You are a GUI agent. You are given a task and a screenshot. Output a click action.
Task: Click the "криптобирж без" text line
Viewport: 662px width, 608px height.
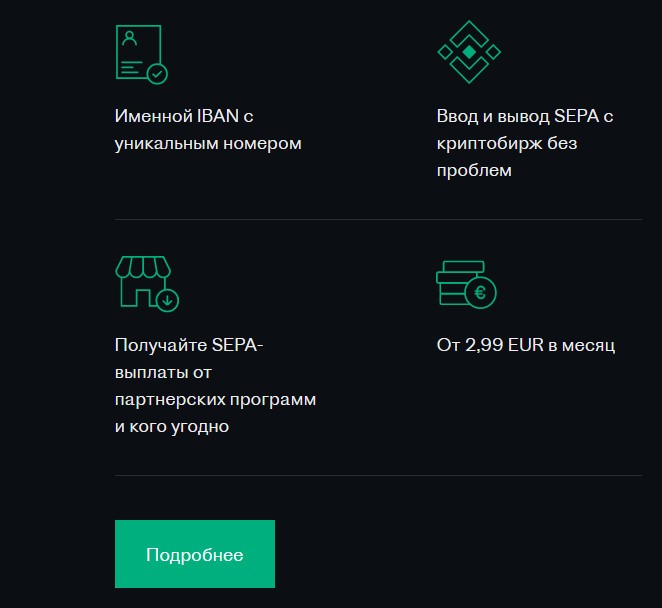click(x=506, y=143)
